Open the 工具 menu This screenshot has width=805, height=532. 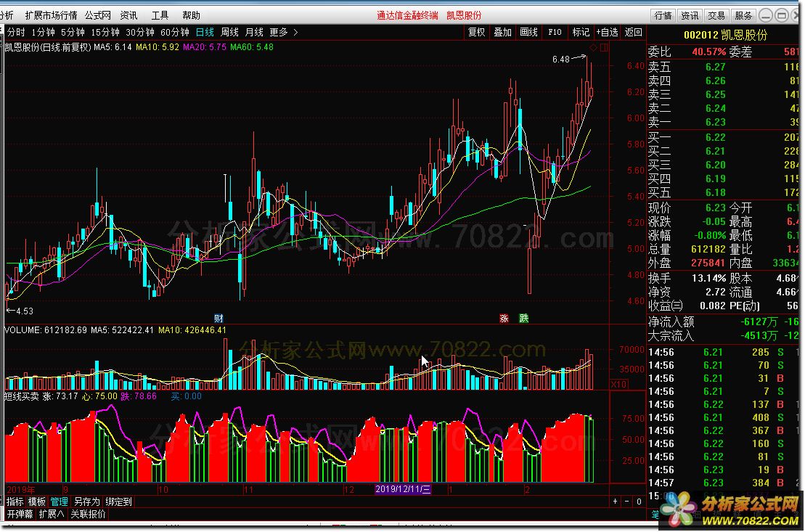point(160,15)
